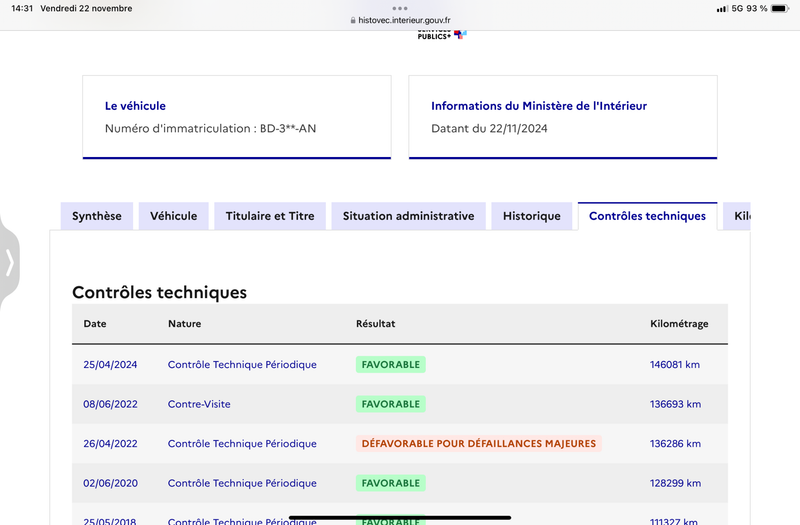Click FAVORABLE badge in the 02/06/2020 row
800x525 pixels.
click(391, 483)
